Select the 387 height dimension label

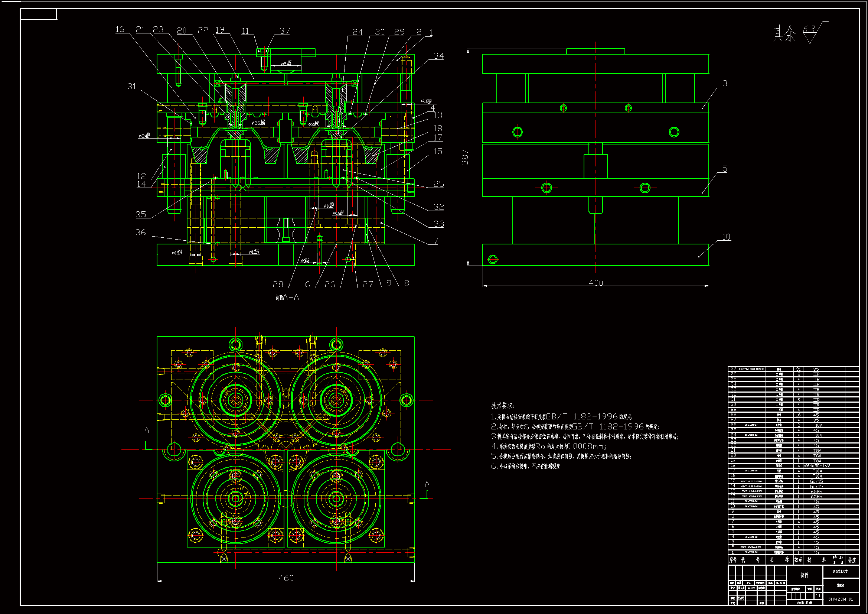tap(464, 157)
